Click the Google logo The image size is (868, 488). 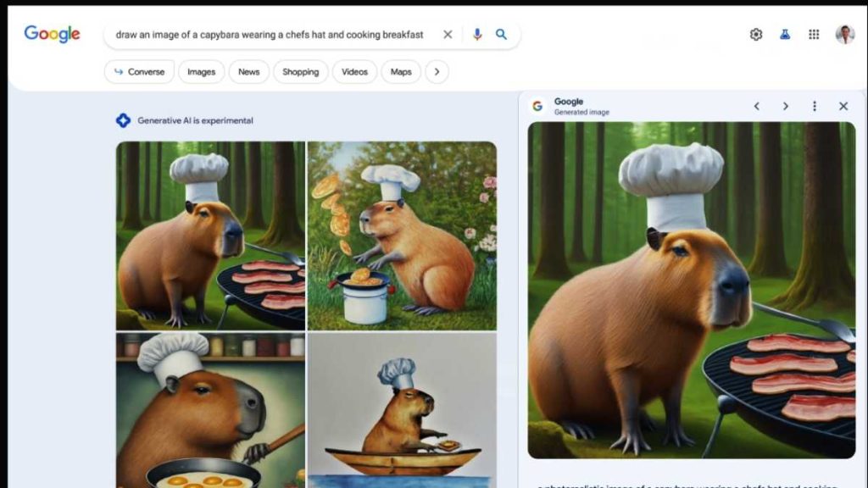coord(52,34)
